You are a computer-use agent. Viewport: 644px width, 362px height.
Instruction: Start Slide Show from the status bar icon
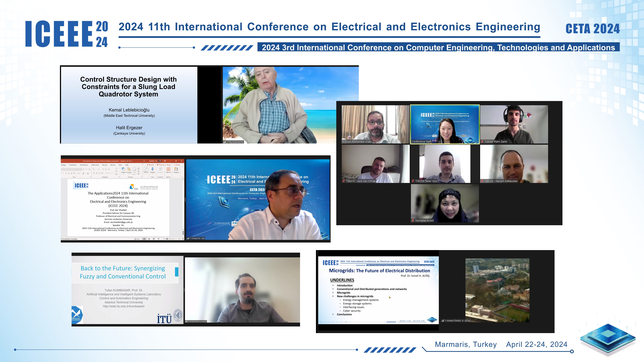158,239
